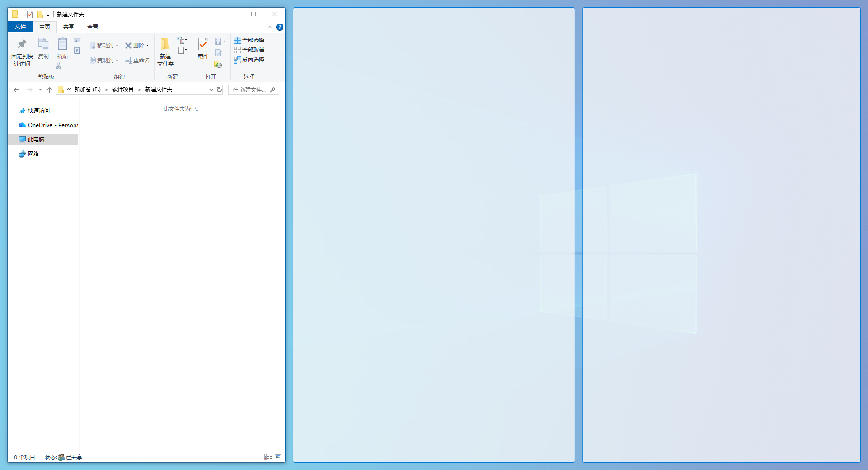Viewport: 868px width, 470px height.
Task: Switch to details view in status bar
Action: coord(268,457)
